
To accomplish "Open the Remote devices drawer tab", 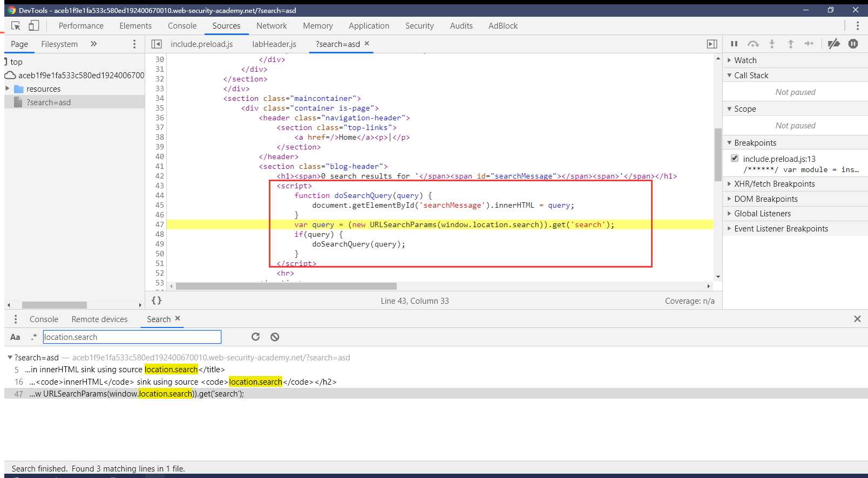I will coord(99,319).
